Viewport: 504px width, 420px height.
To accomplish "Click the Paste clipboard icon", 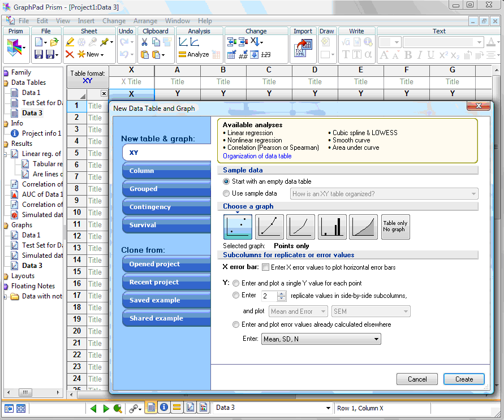I will click(145, 55).
